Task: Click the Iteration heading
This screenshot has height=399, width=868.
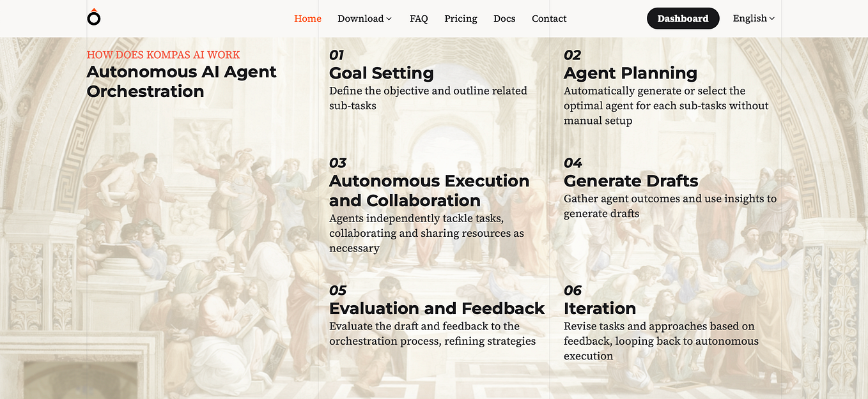Action: tap(600, 308)
